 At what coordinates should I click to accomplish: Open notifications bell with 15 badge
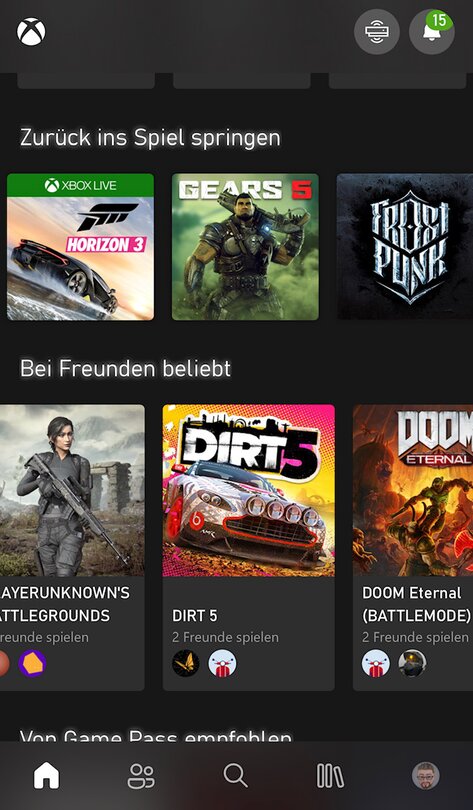(x=432, y=32)
